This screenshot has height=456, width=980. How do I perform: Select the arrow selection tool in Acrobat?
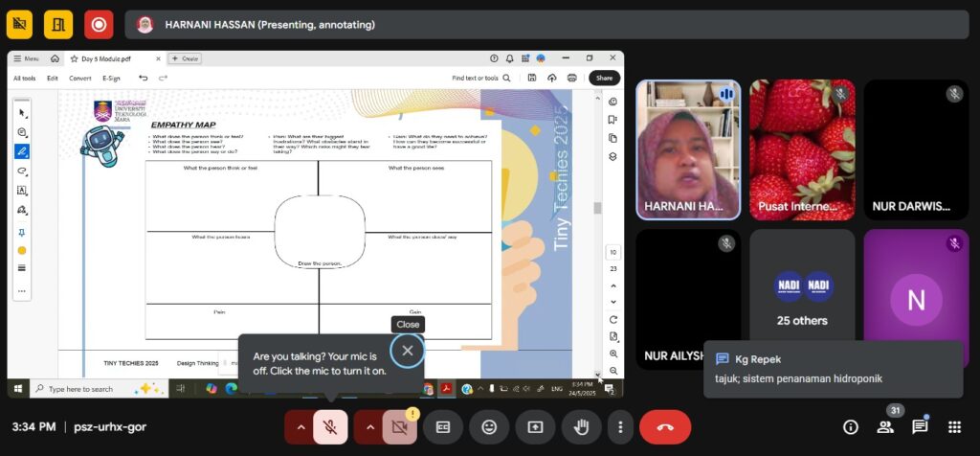click(x=22, y=113)
